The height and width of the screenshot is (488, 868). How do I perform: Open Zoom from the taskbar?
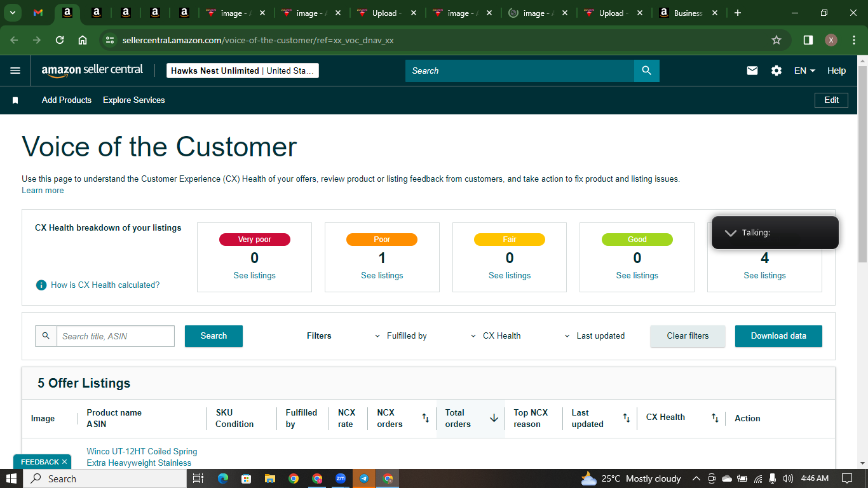coord(341,478)
